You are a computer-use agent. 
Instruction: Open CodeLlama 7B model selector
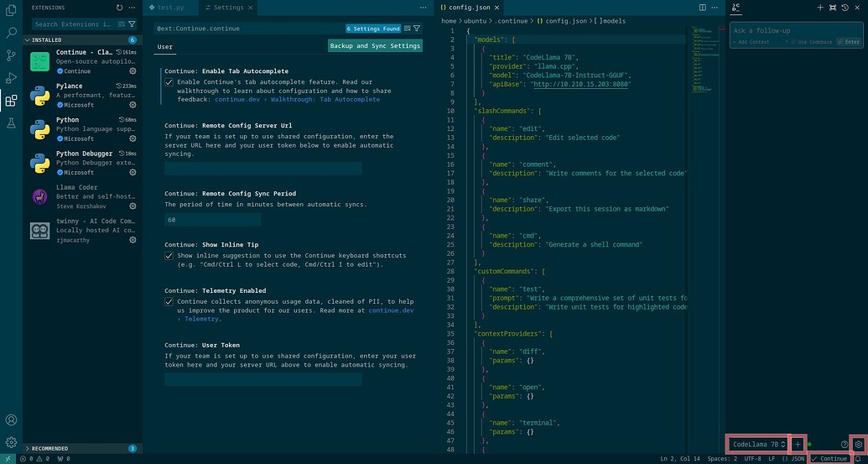click(x=758, y=444)
